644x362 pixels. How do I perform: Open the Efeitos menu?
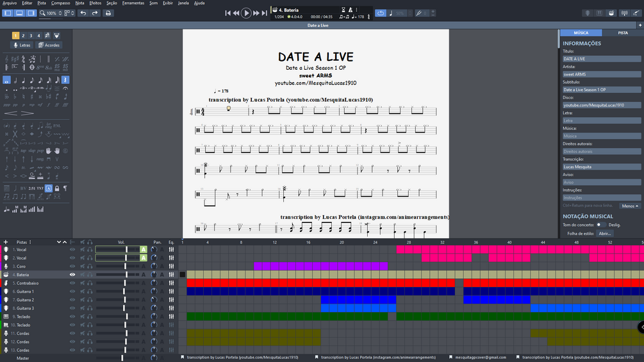95,3
